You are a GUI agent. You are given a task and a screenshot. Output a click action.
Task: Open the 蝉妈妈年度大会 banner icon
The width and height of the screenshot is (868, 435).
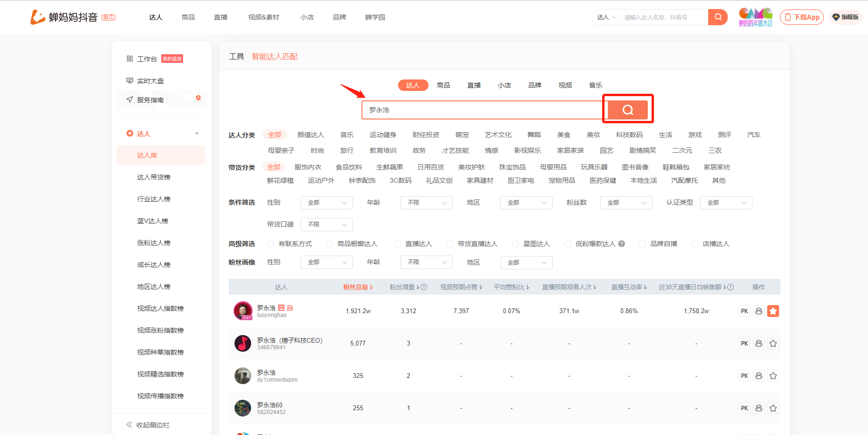755,17
